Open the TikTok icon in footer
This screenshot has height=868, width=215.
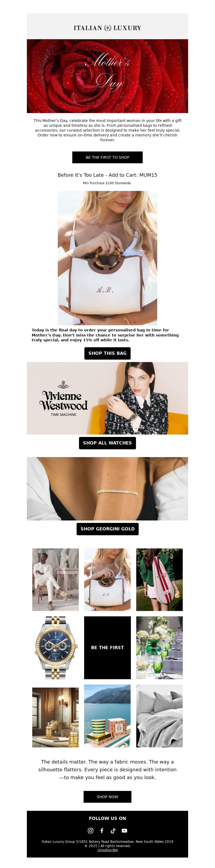tap(113, 831)
